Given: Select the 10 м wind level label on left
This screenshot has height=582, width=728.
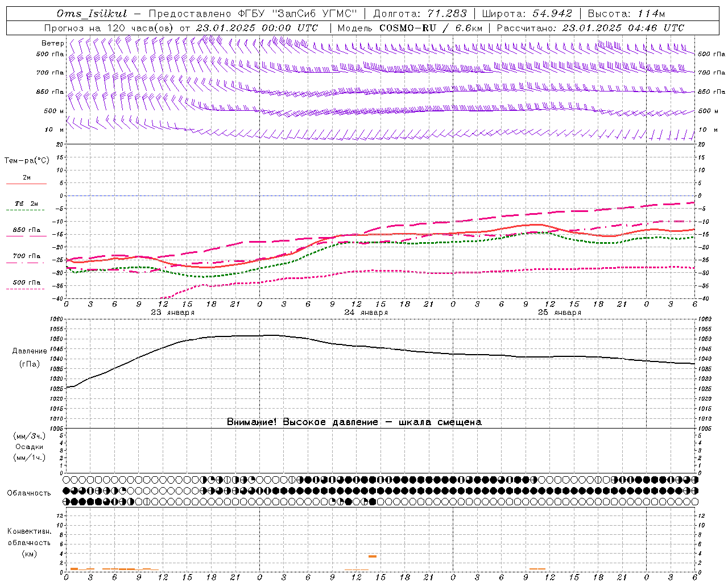Looking at the screenshot, I should tap(55, 130).
